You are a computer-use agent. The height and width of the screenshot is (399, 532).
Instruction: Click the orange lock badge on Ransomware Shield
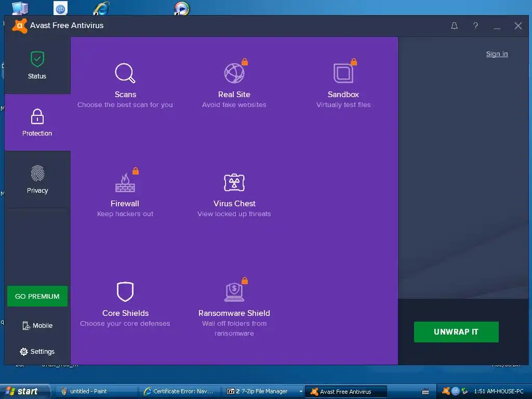[245, 281]
